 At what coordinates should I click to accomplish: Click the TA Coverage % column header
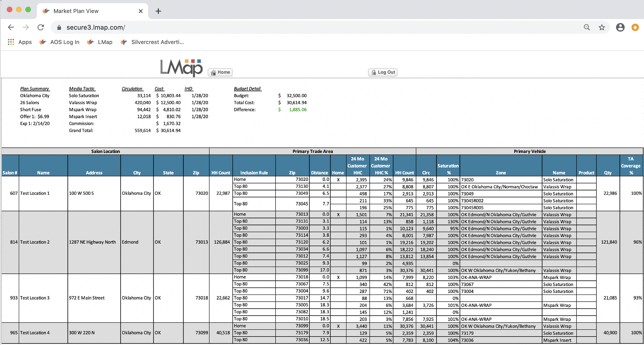click(631, 166)
